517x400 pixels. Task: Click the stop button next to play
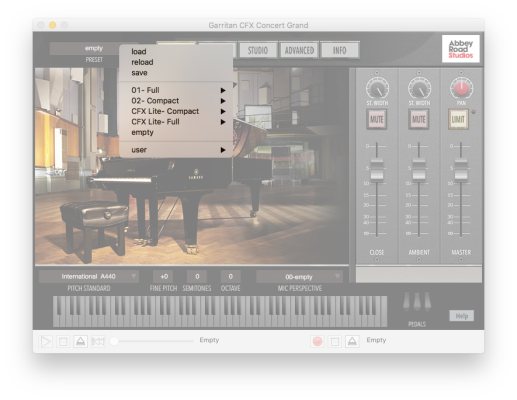[x=63, y=342]
